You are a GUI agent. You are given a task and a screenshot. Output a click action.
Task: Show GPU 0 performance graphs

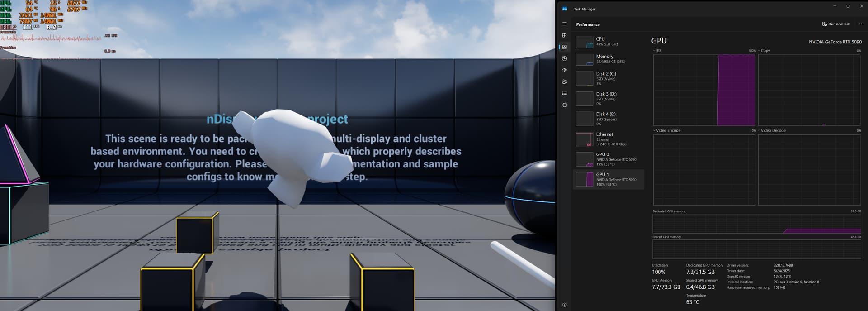[609, 159]
